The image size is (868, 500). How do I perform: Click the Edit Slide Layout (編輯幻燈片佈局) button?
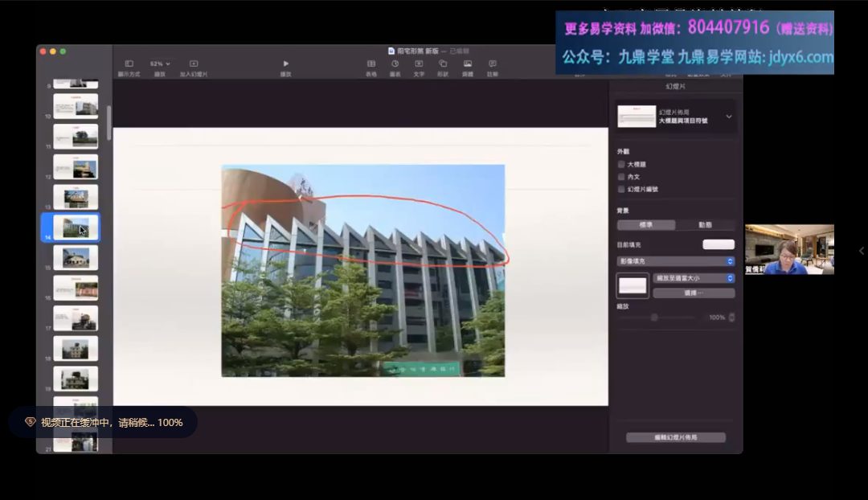(x=675, y=437)
